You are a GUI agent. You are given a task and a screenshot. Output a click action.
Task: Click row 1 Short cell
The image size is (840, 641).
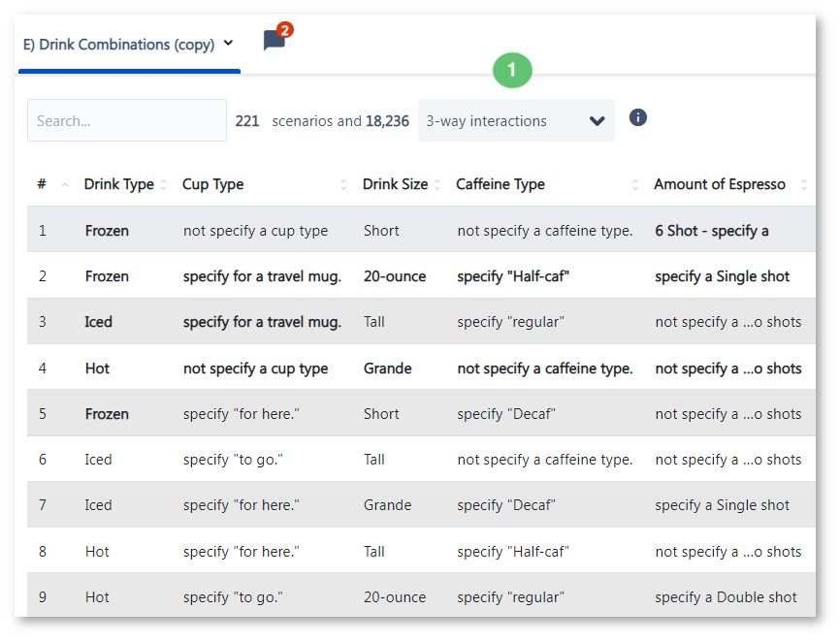(381, 231)
